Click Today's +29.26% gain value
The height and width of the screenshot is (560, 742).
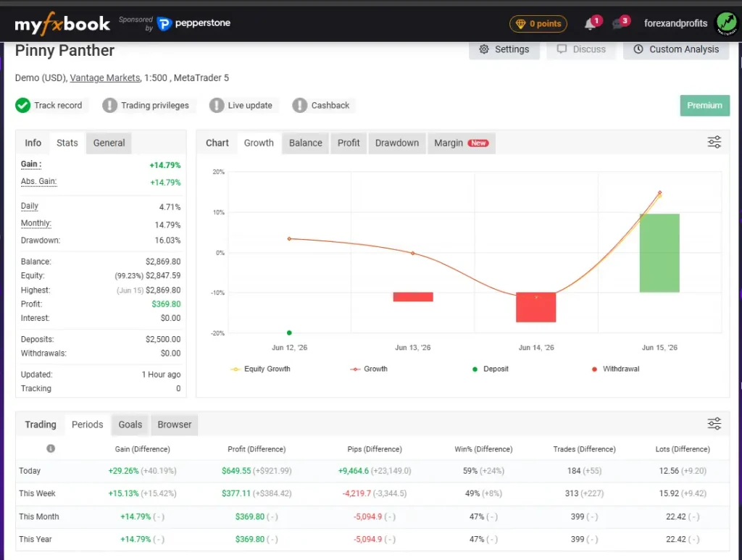123,471
